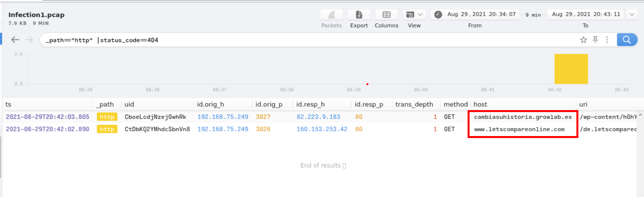This screenshot has height=197, width=644.
Task: Open the Columns chooser
Action: coord(386,15)
